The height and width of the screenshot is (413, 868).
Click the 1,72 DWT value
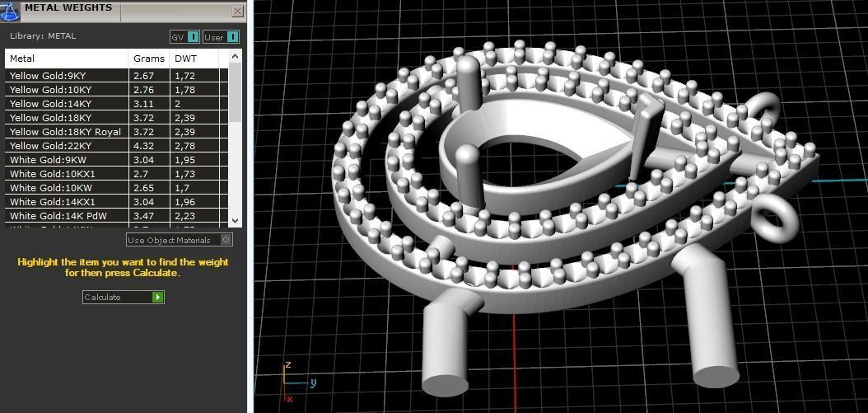[x=184, y=75]
